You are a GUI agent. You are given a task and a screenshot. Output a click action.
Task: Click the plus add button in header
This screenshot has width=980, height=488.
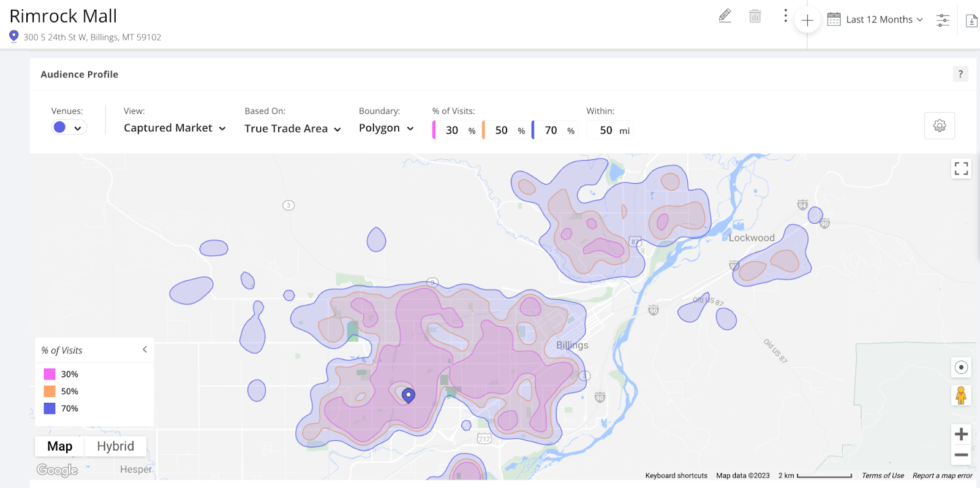[x=807, y=20]
